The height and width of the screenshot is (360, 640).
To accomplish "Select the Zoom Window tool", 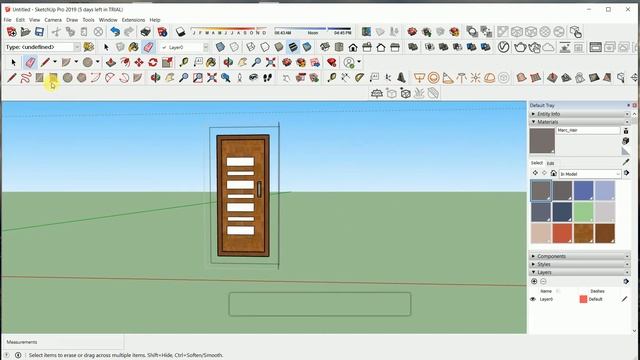I will [x=198, y=78].
